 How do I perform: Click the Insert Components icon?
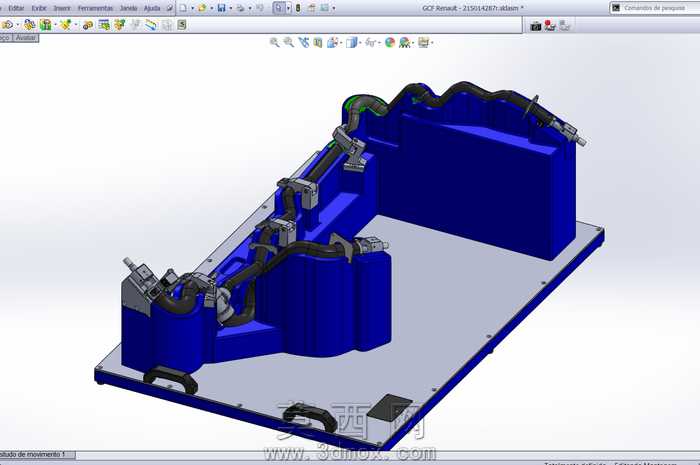[29, 25]
